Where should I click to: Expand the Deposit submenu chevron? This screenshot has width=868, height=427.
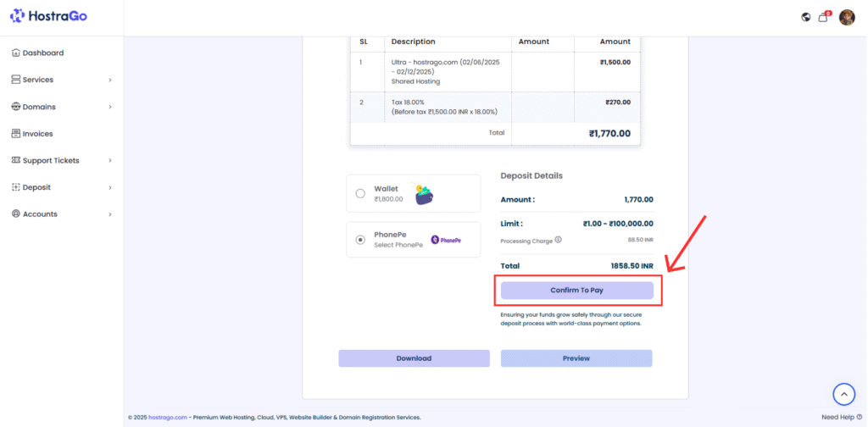click(x=110, y=187)
